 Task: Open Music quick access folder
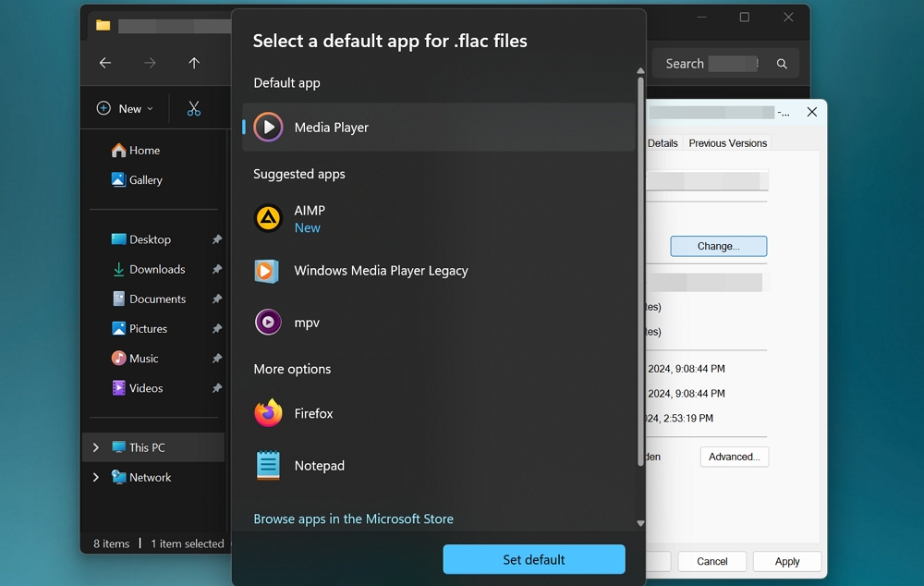[135, 359]
